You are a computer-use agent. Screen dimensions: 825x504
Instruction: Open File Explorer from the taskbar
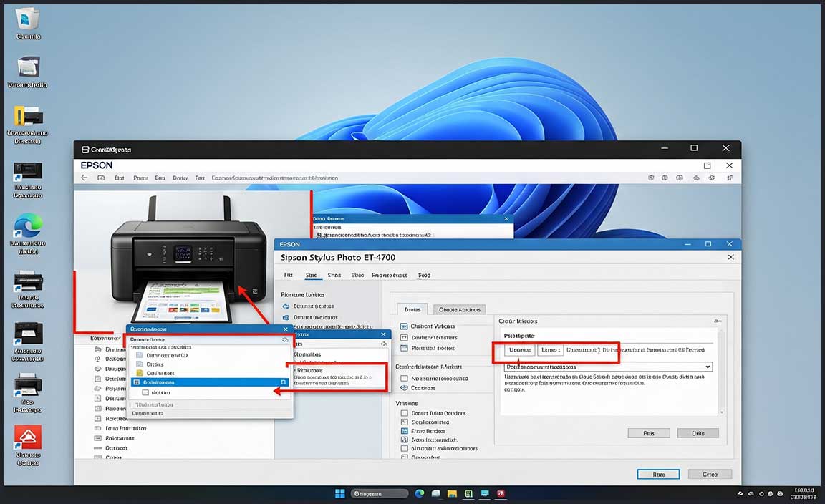(452, 493)
